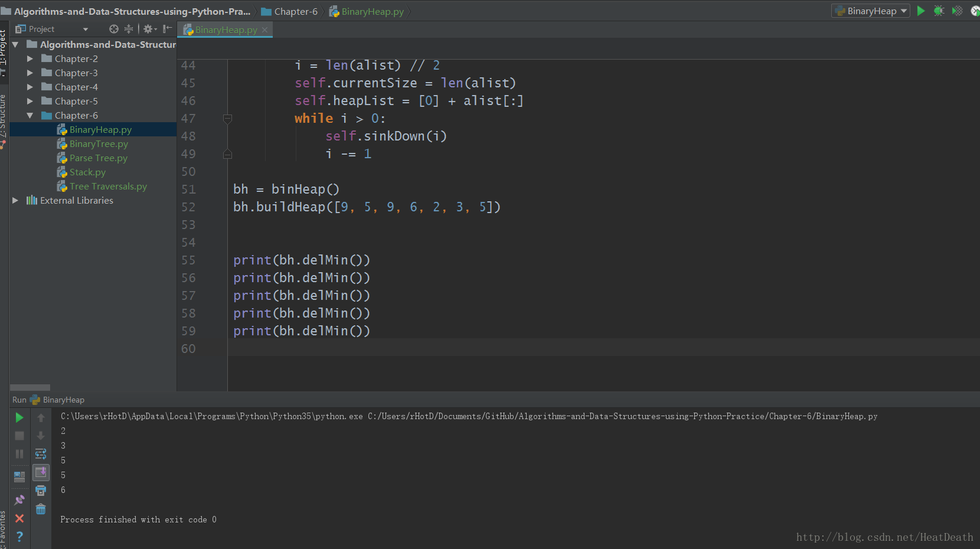Restore layout in the Run panel
This screenshot has height=549, width=980.
19,476
